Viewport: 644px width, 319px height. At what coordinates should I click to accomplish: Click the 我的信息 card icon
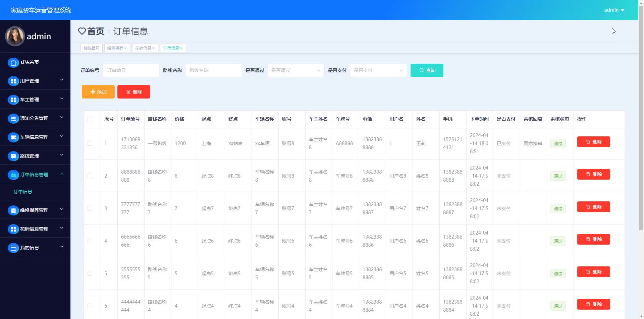[13, 248]
